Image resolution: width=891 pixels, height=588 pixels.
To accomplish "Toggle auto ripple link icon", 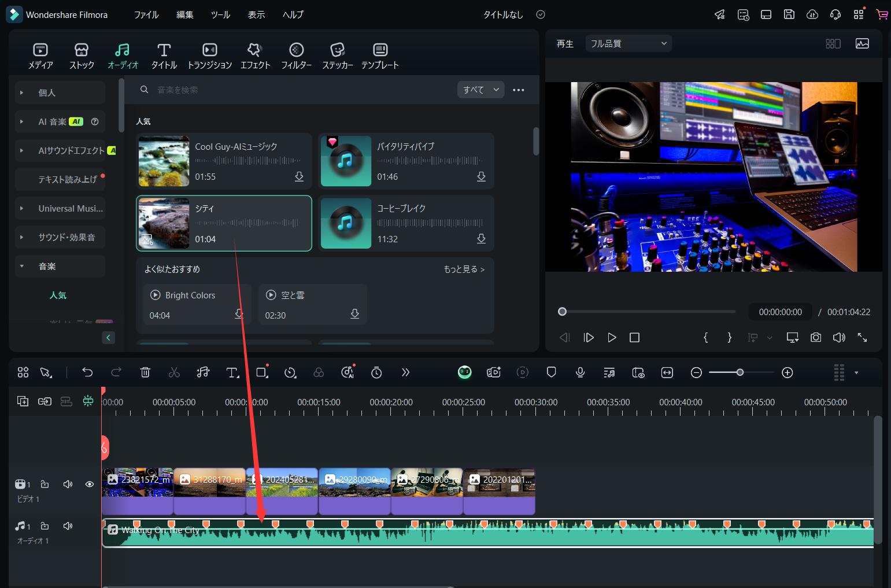I will coord(45,401).
